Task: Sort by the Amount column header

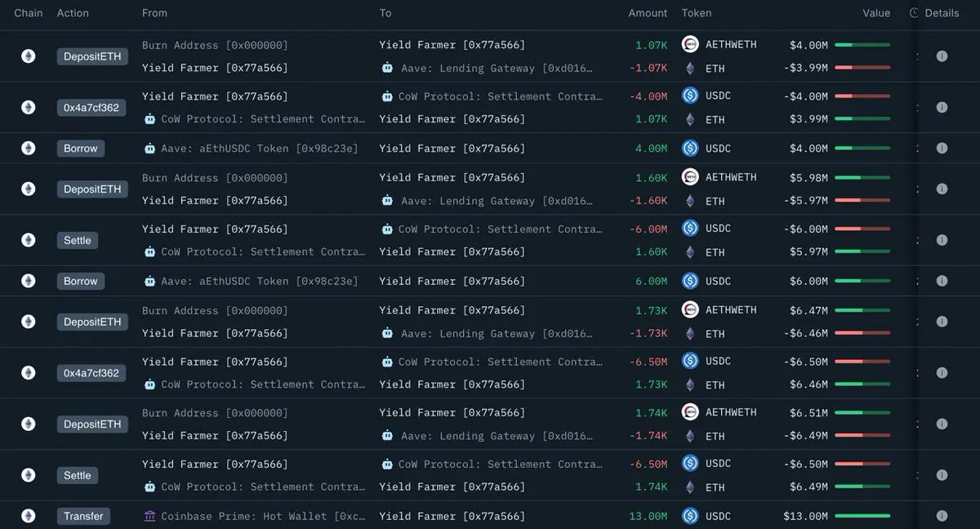Action: pyautogui.click(x=648, y=13)
